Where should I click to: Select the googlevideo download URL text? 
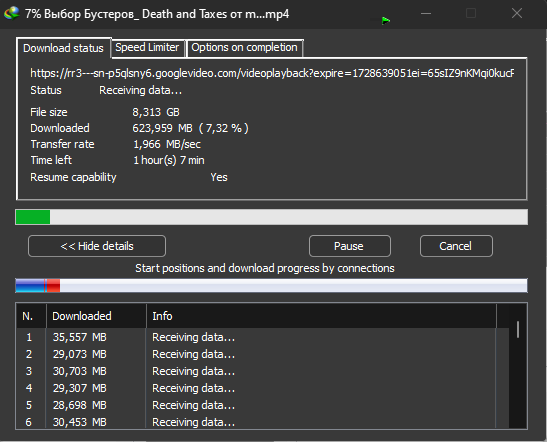272,73
